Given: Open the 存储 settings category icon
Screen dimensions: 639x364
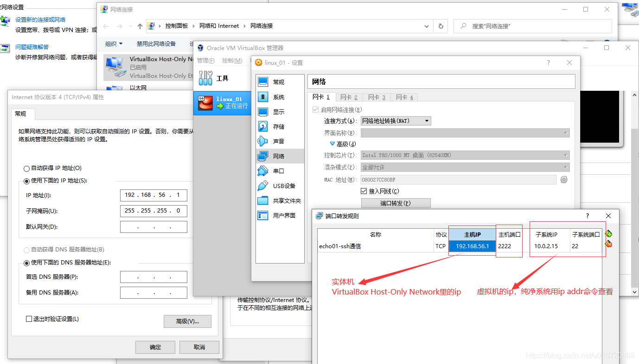Looking at the screenshot, I should click(x=263, y=126).
